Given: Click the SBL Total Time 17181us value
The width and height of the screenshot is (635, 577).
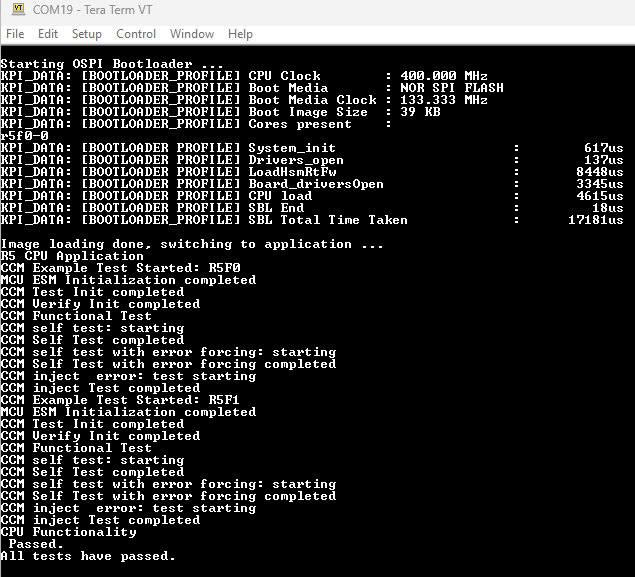Looking at the screenshot, I should [595, 220].
